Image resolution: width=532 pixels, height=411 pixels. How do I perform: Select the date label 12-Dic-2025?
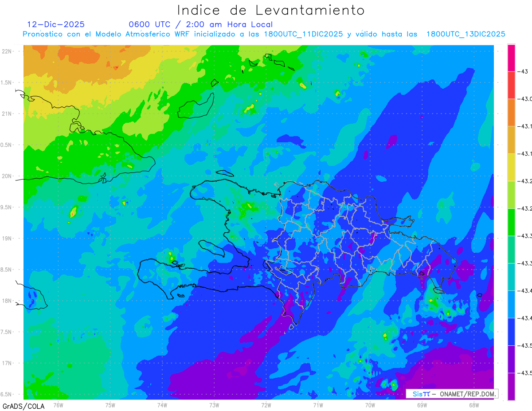coord(56,24)
